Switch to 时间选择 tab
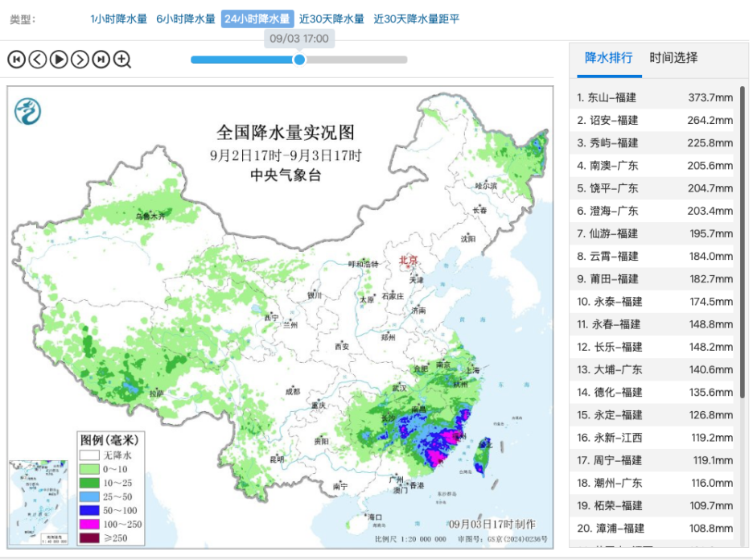 click(673, 58)
